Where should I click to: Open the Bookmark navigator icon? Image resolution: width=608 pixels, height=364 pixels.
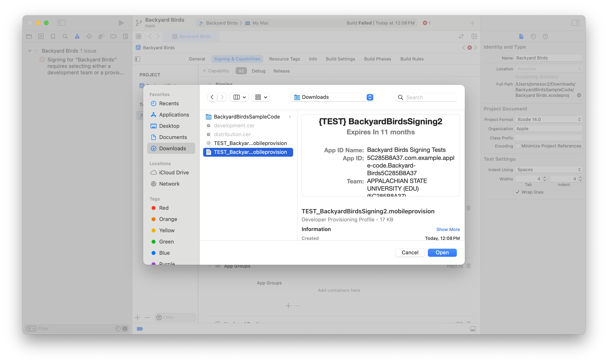point(53,36)
